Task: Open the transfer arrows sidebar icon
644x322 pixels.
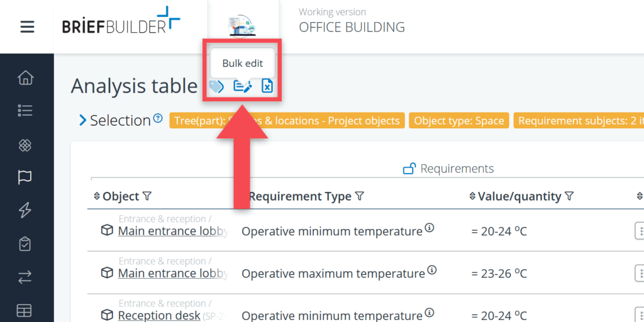Action: 25,277
